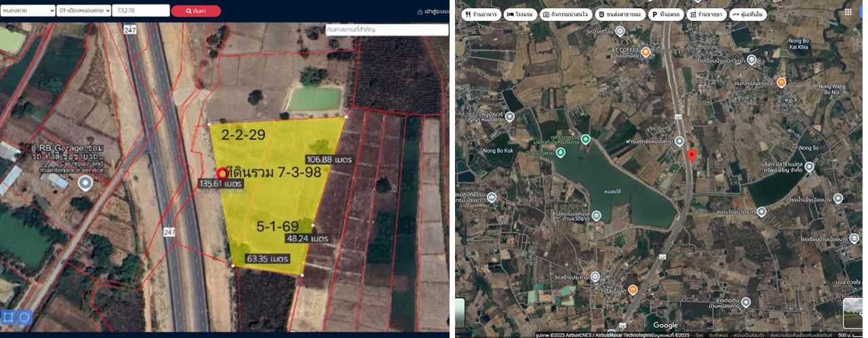
Task: Click the 63.35 เมตร measurement label
Action: 267,259
